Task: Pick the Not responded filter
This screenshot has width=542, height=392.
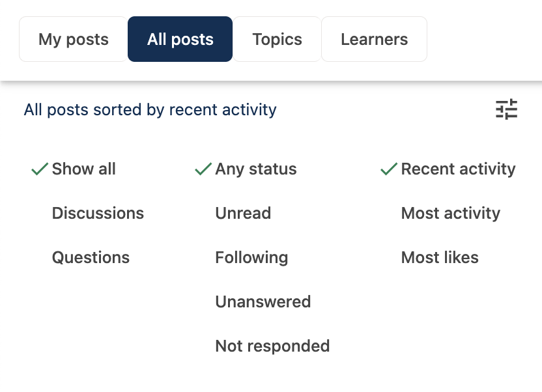Action: pyautogui.click(x=272, y=346)
